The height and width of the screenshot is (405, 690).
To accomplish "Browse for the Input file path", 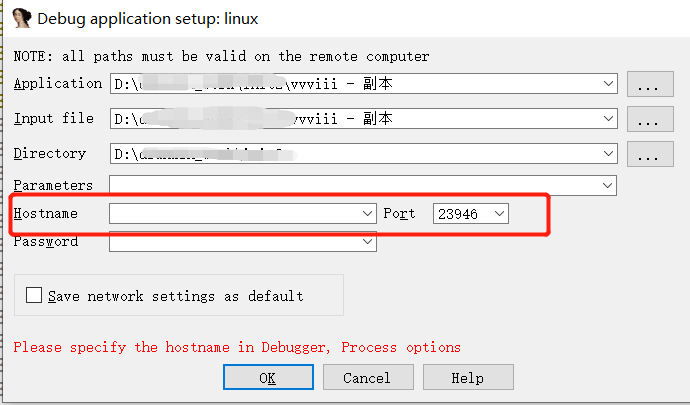I will click(x=649, y=120).
